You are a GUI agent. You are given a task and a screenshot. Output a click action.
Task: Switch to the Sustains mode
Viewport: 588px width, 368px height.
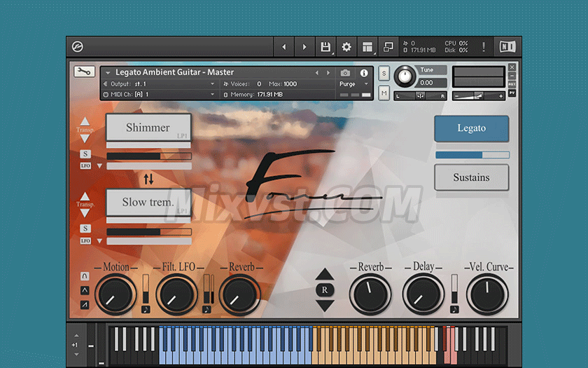[471, 177]
